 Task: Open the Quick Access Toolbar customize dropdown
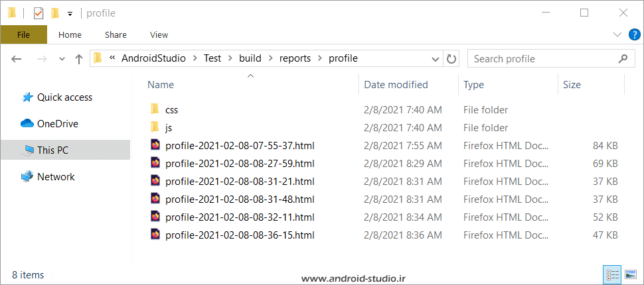click(x=70, y=14)
